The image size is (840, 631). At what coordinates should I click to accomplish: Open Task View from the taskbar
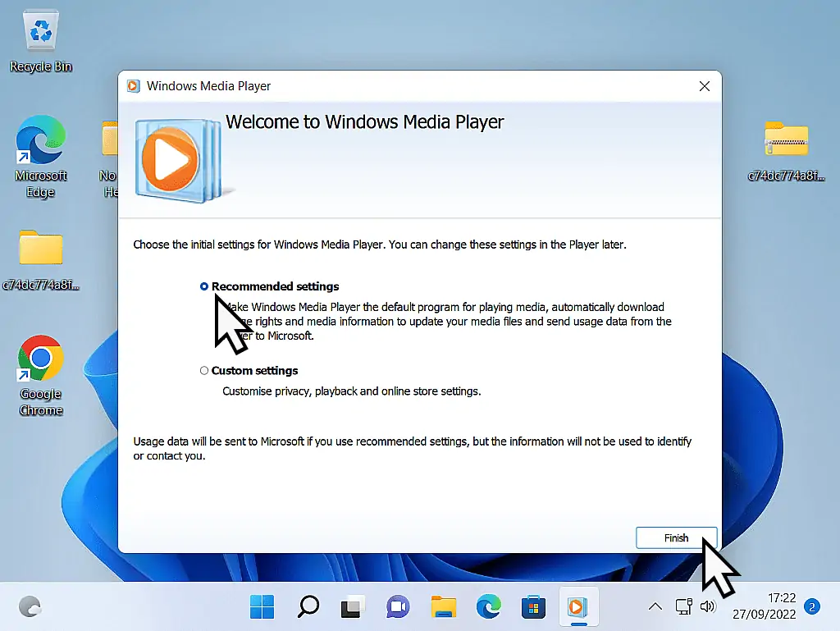(351, 606)
